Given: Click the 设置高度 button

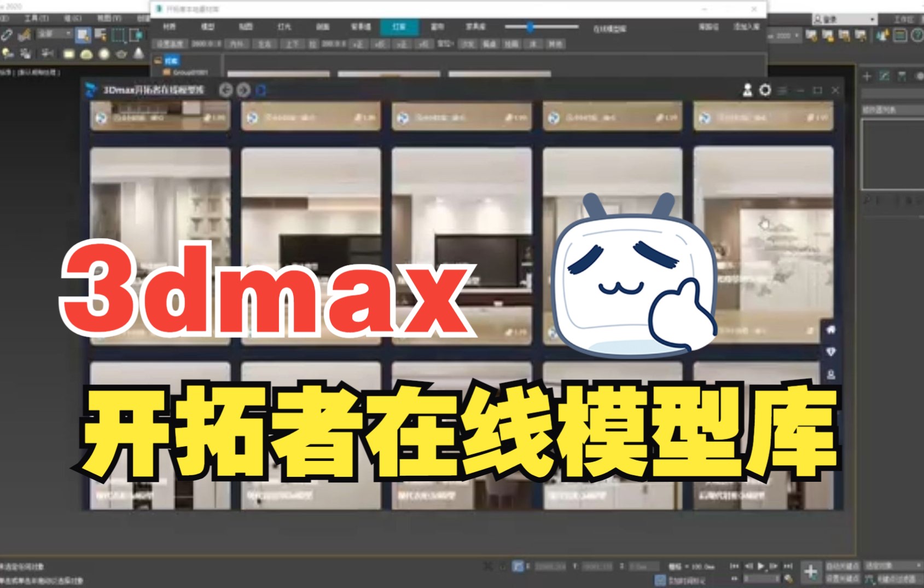Looking at the screenshot, I should [170, 44].
